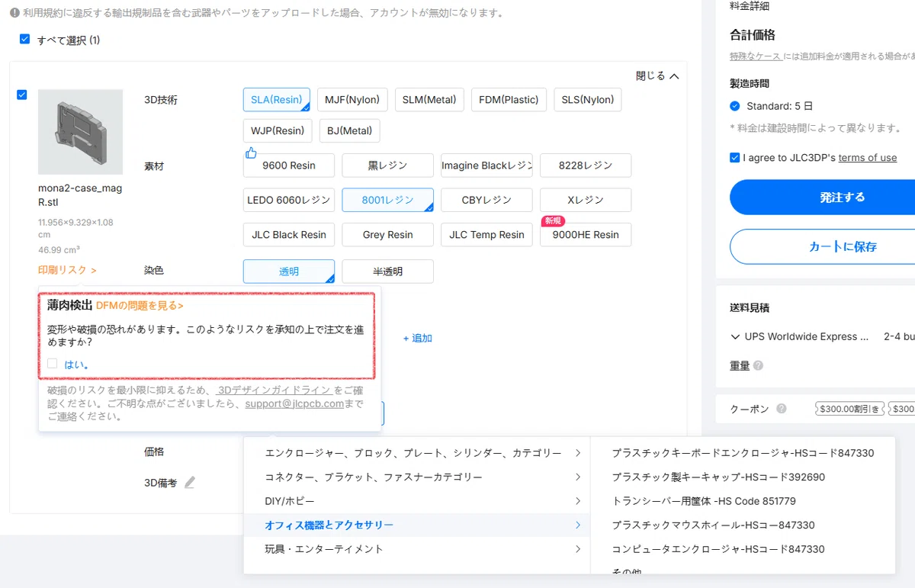Screen dimensions: 915x588
Task: Select SLA(Resin) 3D technology
Action: (x=277, y=100)
